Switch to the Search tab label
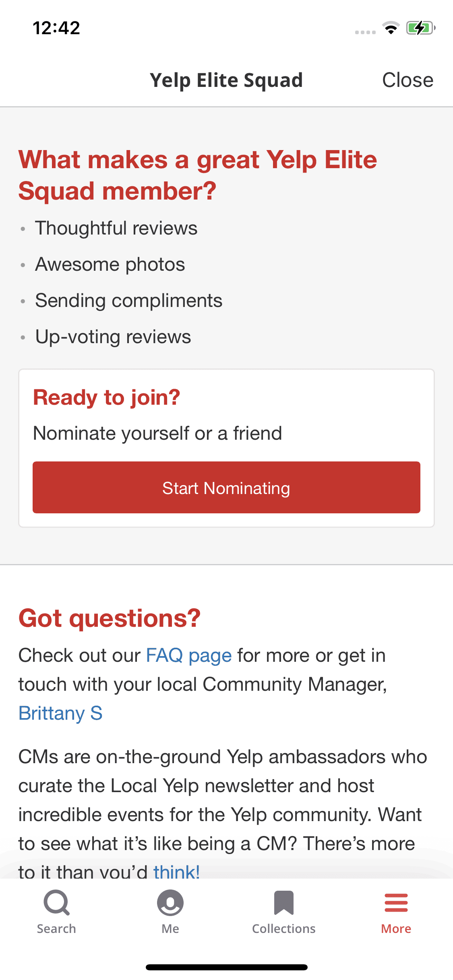 (56, 929)
